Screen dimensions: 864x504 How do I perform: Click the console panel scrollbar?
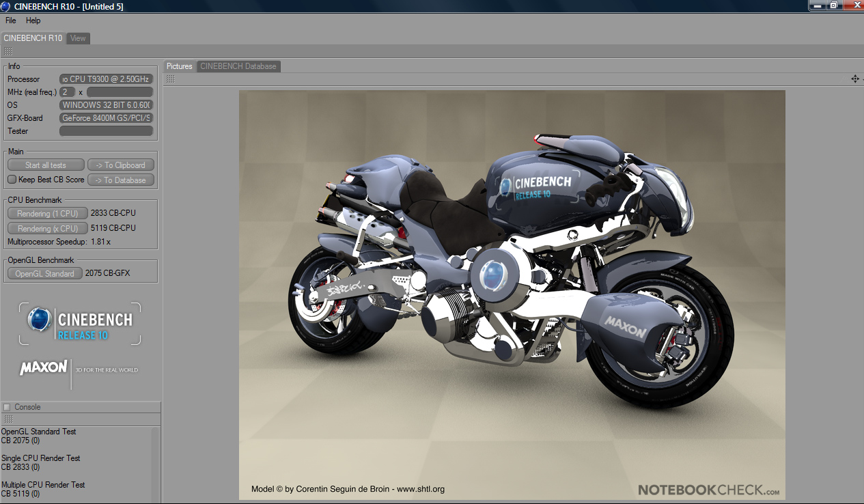tap(156, 465)
